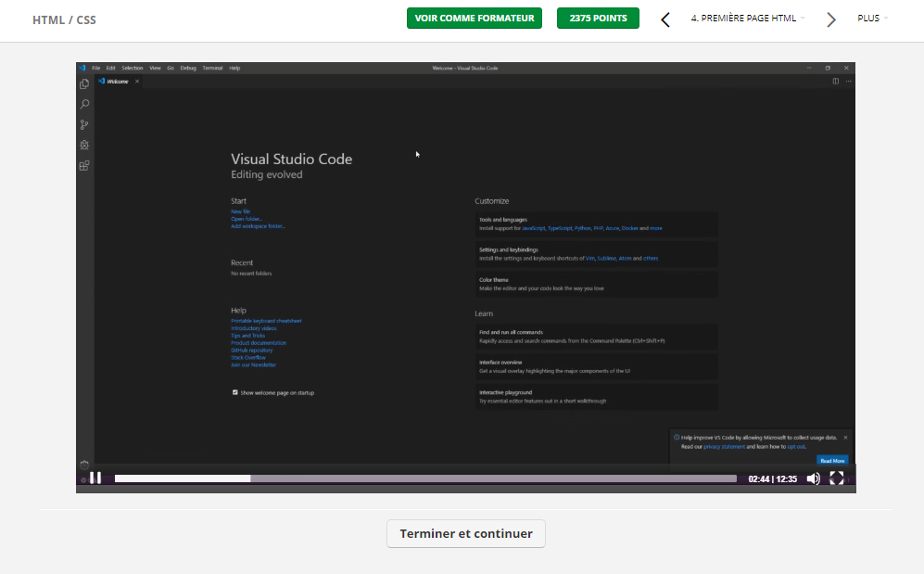Screen dimensions: 924x574
Task: Toggle 'Show welcome page on startup' checkbox
Action: click(235, 392)
